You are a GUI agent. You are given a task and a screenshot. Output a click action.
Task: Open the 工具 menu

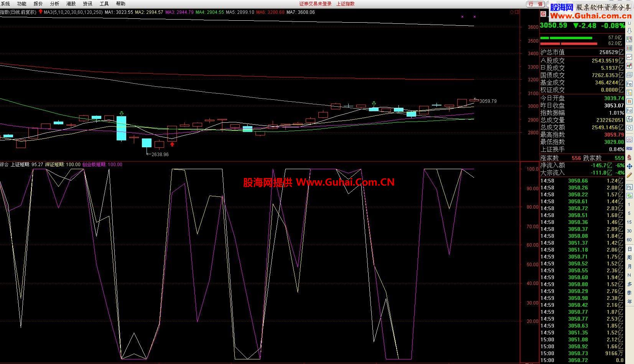pyautogui.click(x=104, y=3)
